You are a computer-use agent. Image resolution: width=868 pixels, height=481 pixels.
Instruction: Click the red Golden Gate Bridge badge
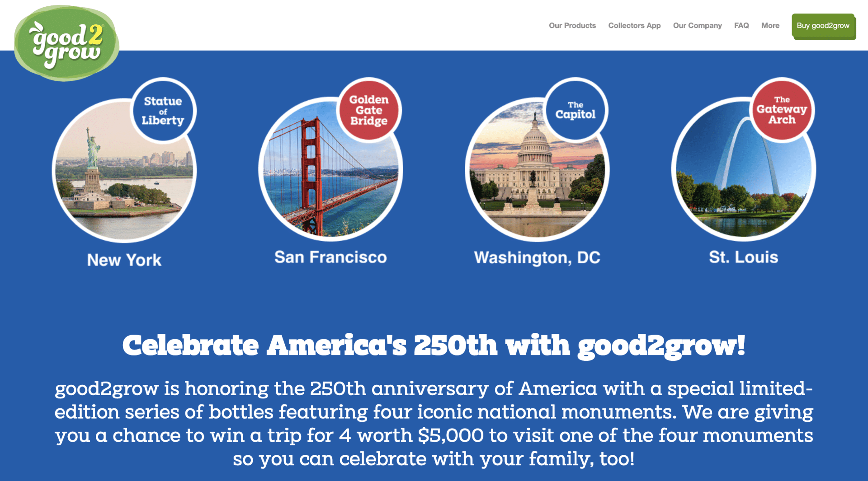tap(369, 110)
